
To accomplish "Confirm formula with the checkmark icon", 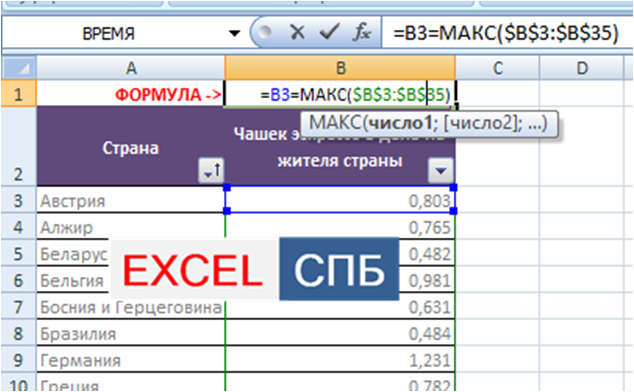I will tap(329, 32).
